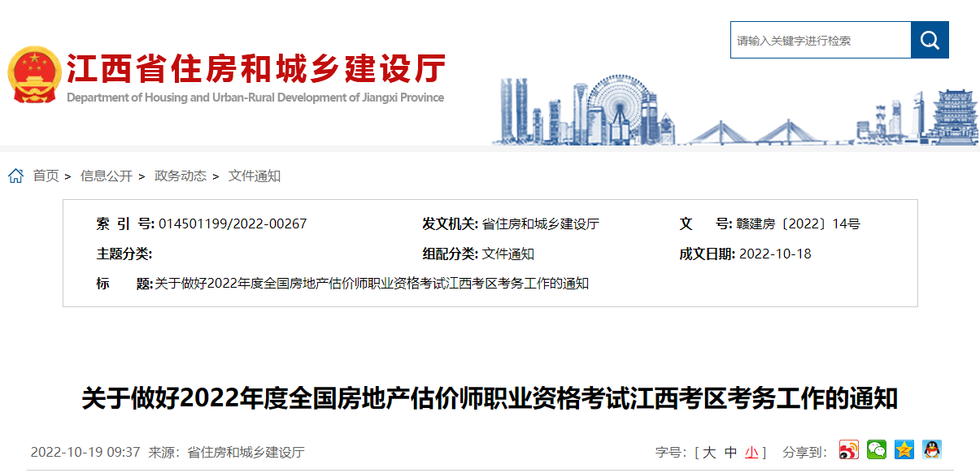Click English department name subtitle
Image resolution: width=980 pixels, height=473 pixels.
tap(255, 98)
